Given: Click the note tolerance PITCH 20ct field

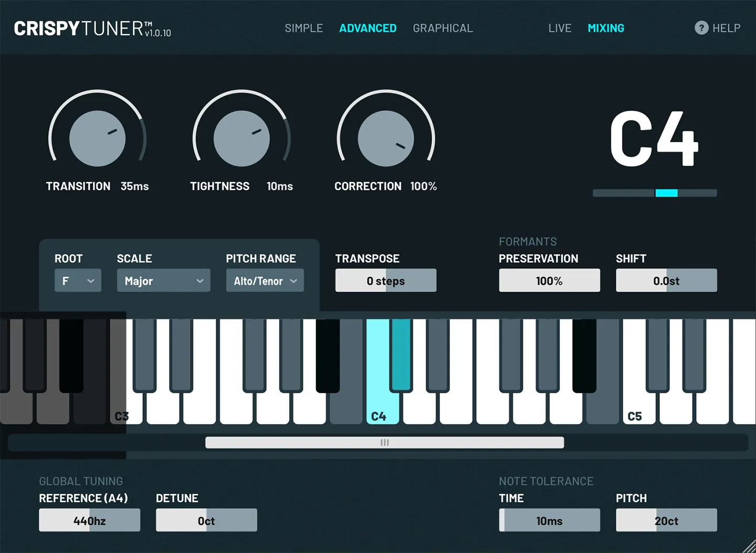Looking at the screenshot, I should (667, 520).
